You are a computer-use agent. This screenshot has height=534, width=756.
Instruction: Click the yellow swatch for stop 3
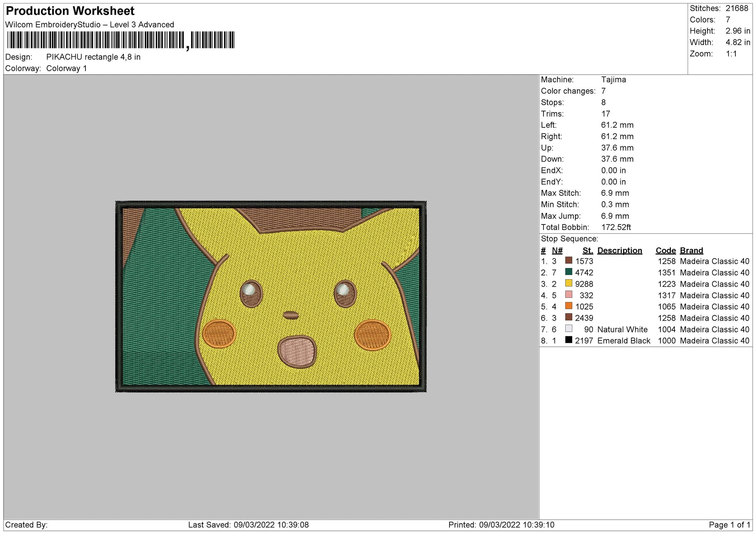pyautogui.click(x=568, y=284)
